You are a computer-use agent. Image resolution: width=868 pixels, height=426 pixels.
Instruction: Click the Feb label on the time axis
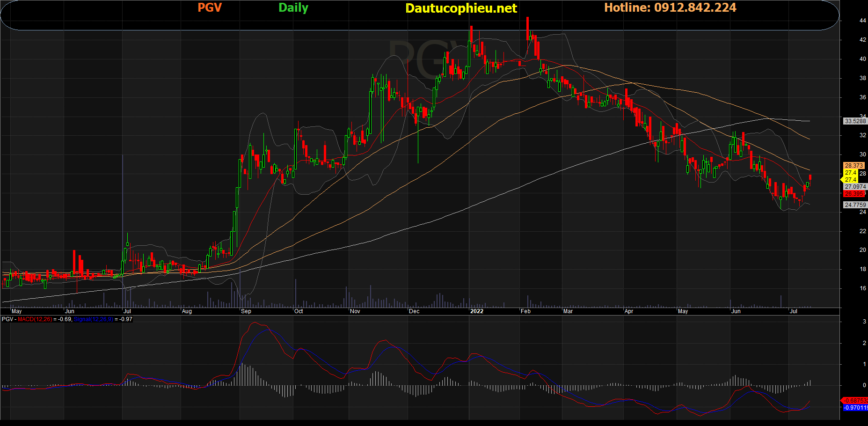tap(526, 311)
